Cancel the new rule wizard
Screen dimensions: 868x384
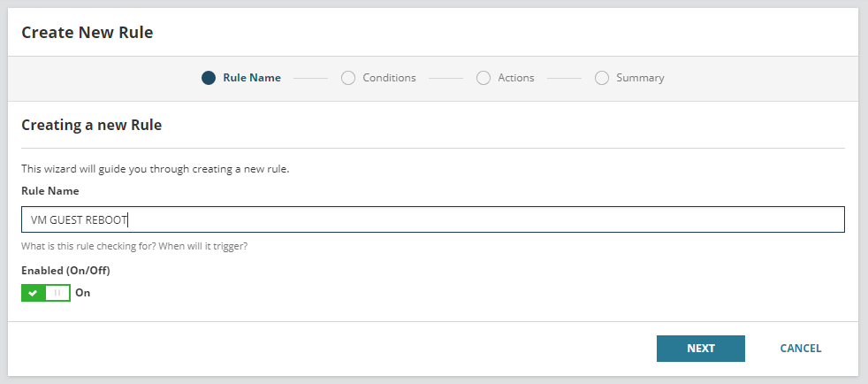[x=800, y=349]
